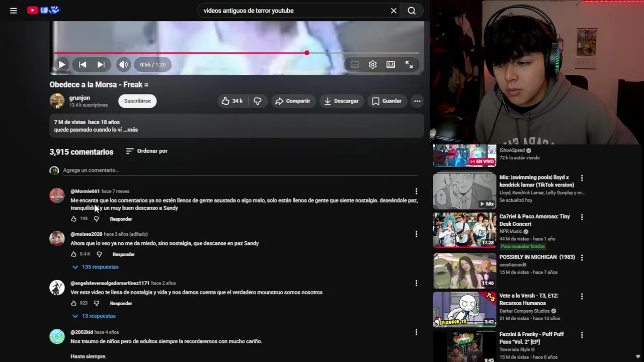The height and width of the screenshot is (362, 644).
Task: Skip to previous video
Action: [83, 64]
